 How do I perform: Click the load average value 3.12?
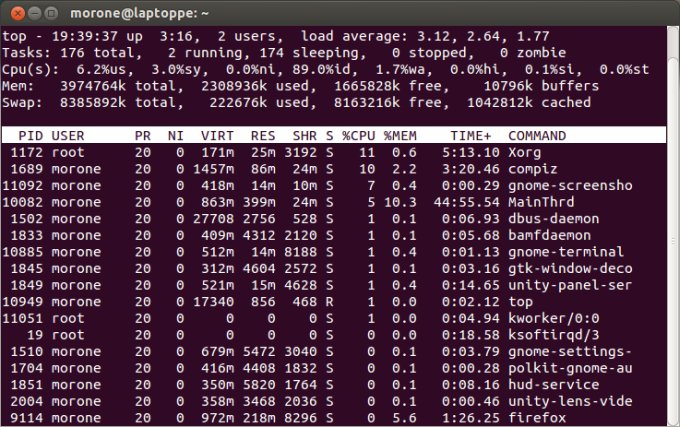click(x=434, y=36)
